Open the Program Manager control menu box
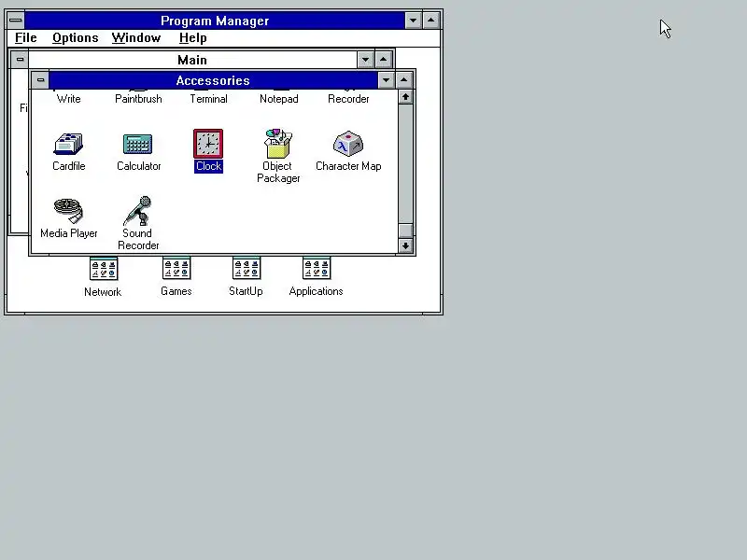This screenshot has height=560, width=747. 16,21
